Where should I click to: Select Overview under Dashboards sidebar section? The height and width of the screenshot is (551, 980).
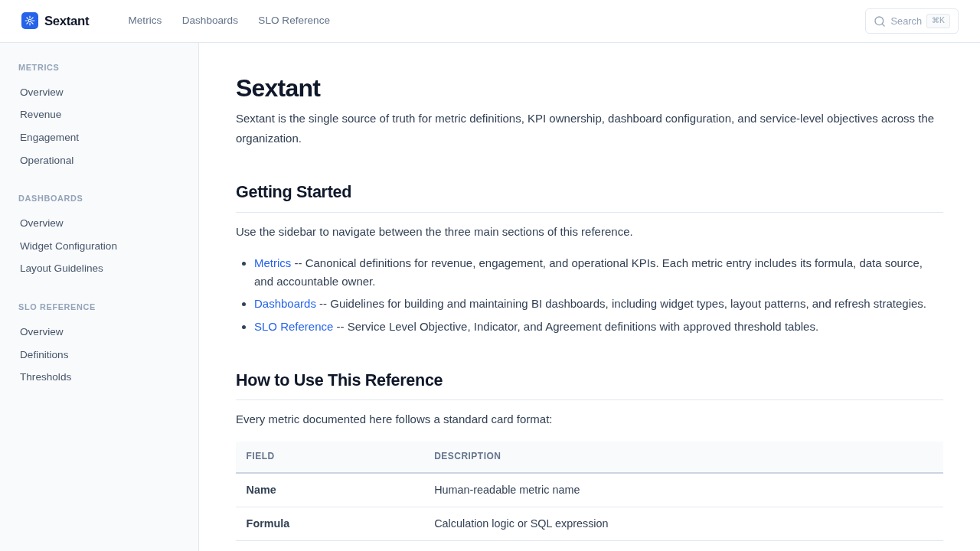[x=41, y=223]
